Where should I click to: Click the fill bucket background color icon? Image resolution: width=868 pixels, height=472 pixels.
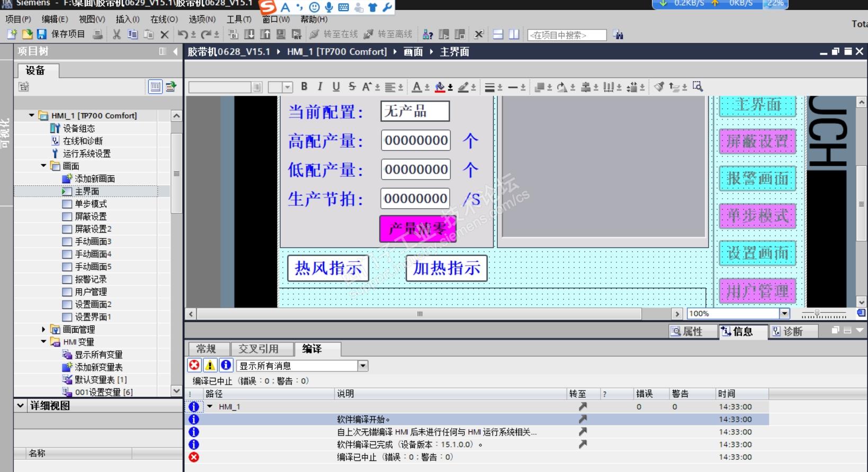(440, 87)
